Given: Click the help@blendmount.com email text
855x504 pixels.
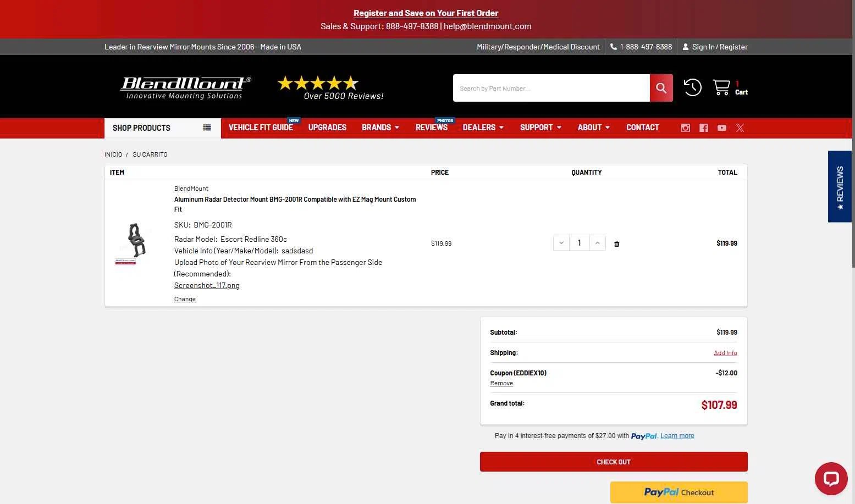Looking at the screenshot, I should click(x=488, y=26).
